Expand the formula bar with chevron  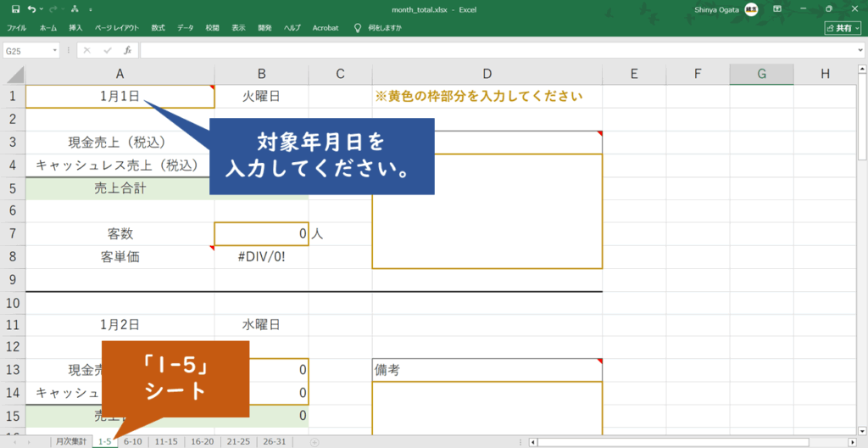pyautogui.click(x=860, y=51)
